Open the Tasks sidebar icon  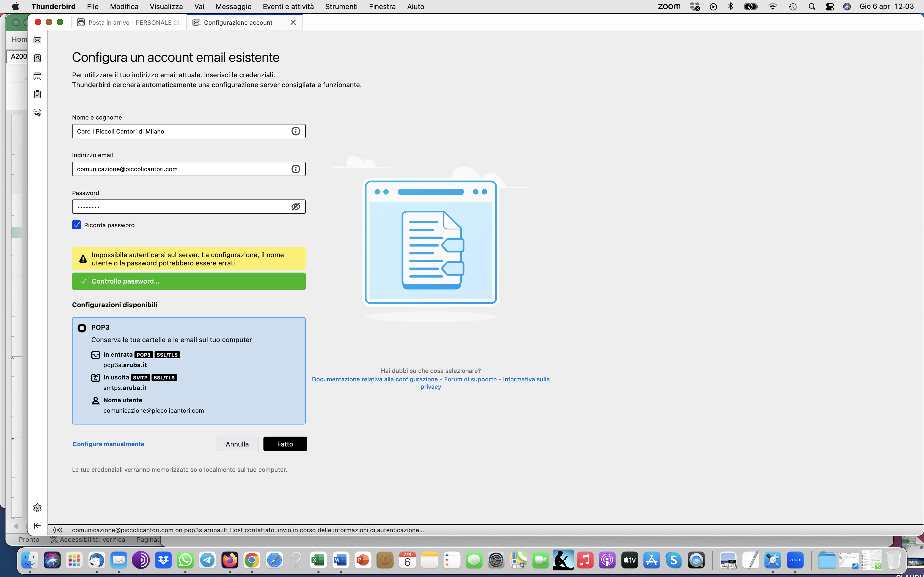(37, 94)
